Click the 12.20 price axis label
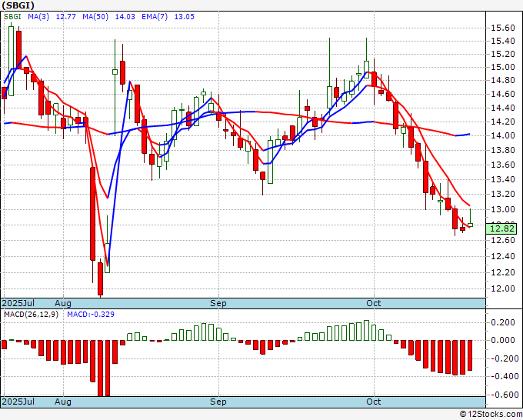The image size is (523, 420). point(503,272)
